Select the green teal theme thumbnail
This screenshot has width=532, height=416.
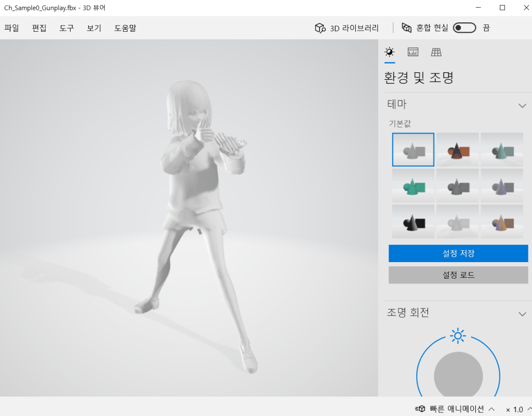[414, 186]
